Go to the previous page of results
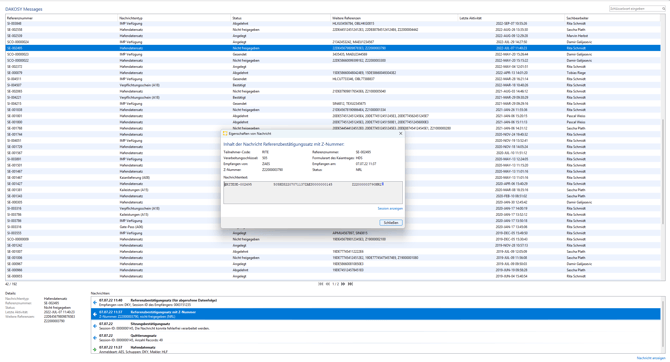670x362 pixels. (x=328, y=284)
